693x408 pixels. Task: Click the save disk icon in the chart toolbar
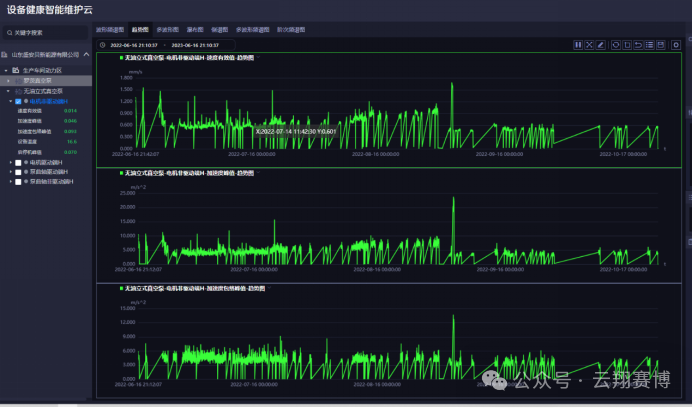click(x=661, y=45)
